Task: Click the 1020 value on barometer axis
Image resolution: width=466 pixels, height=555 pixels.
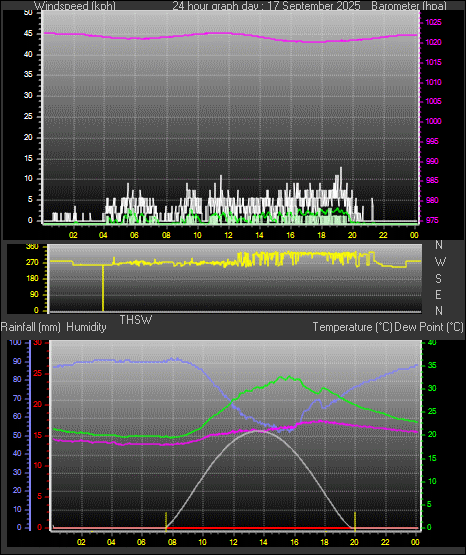Action: click(x=433, y=42)
